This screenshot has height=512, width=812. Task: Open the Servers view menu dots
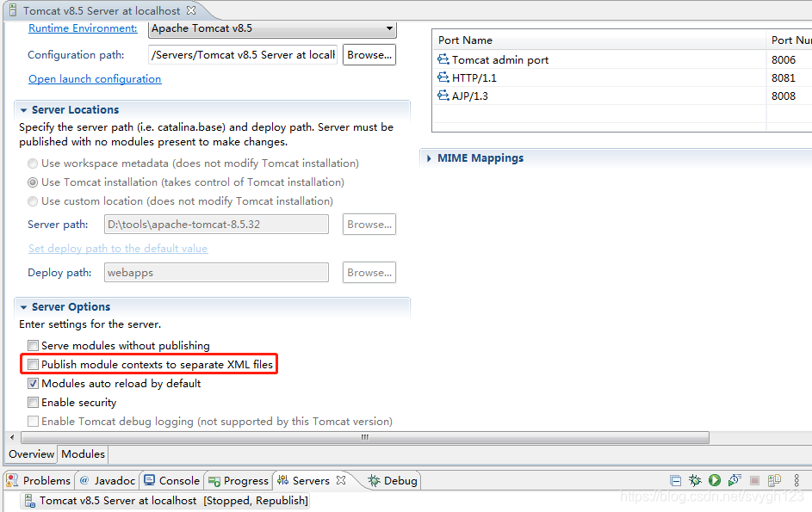point(797,480)
